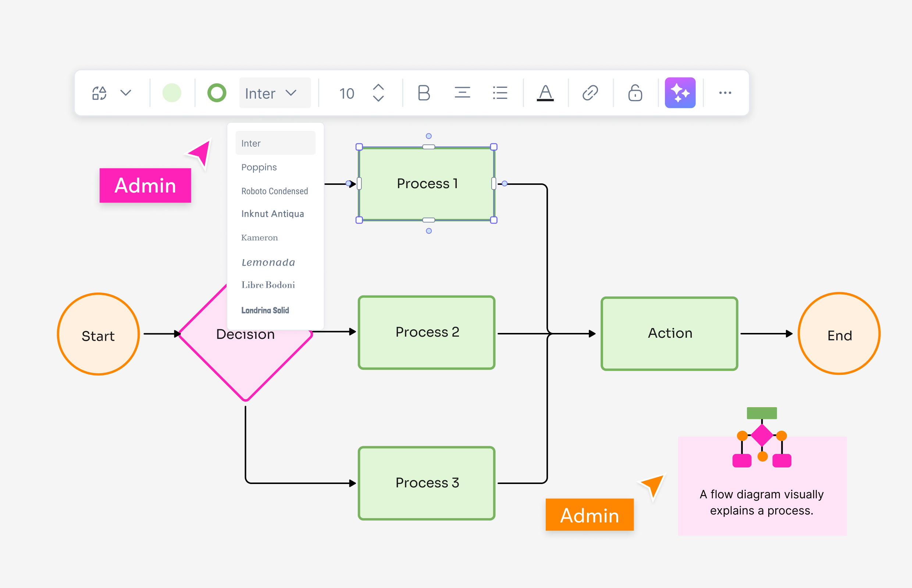The height and width of the screenshot is (588, 912).
Task: Select the Start circle shape
Action: click(x=99, y=334)
